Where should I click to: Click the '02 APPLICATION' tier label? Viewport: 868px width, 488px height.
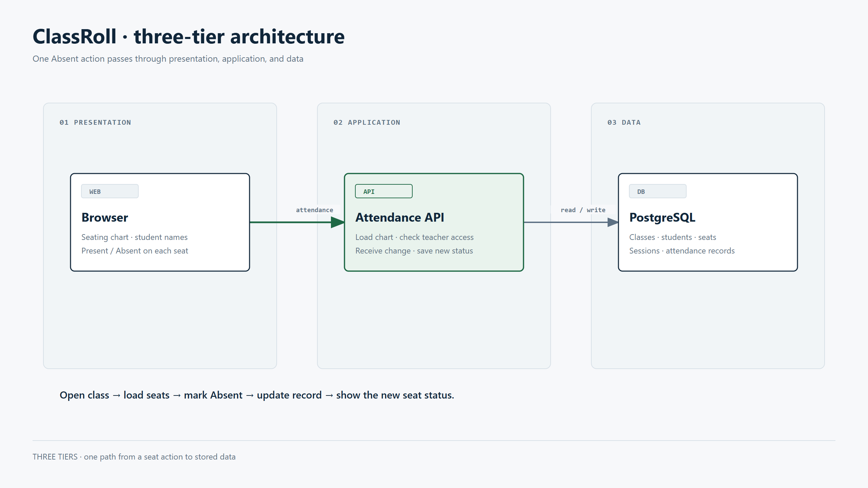pos(367,122)
